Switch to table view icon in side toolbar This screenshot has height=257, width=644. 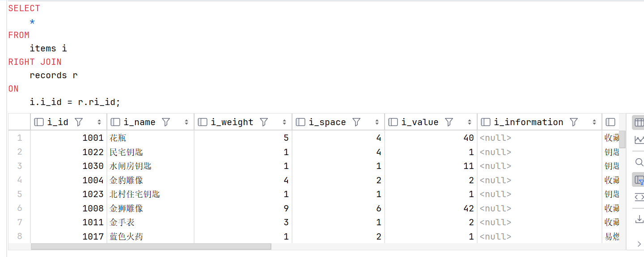click(x=639, y=122)
